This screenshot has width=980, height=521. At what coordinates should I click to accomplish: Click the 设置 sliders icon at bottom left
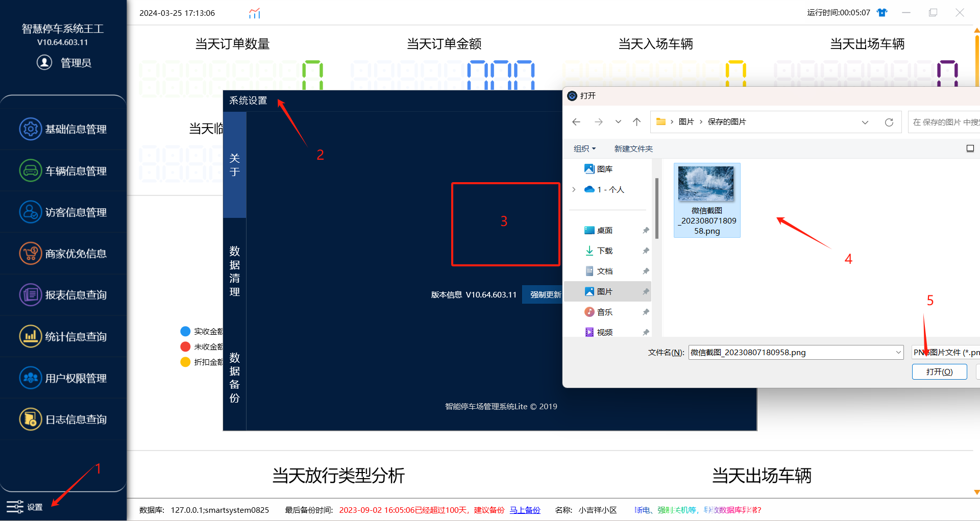[x=15, y=507]
